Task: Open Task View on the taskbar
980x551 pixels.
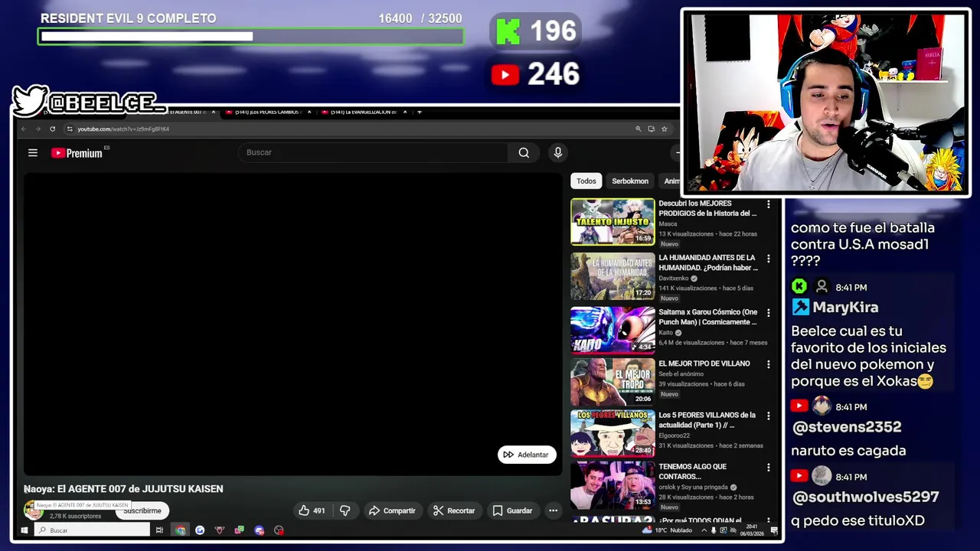Action: (159, 530)
